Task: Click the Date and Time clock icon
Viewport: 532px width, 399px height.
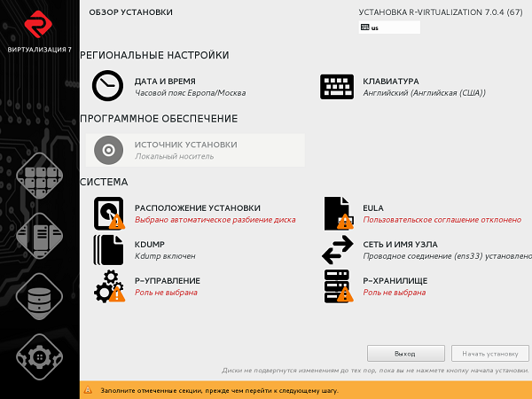Action: click(x=108, y=86)
